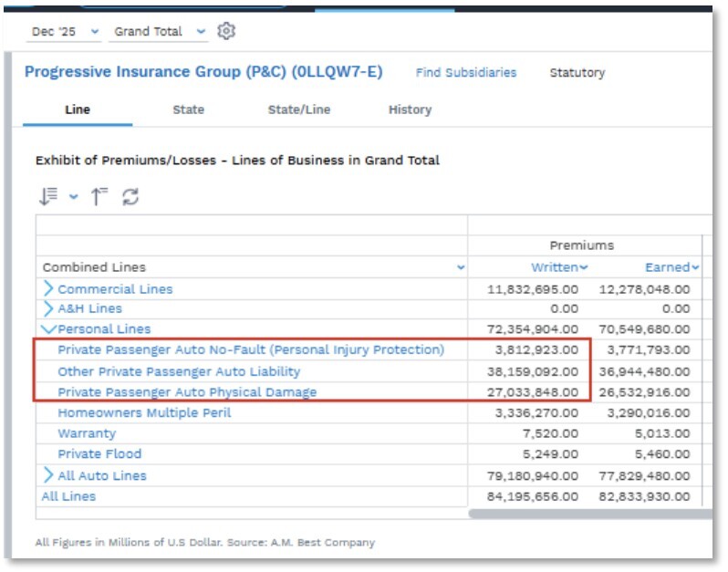Viewport: 728px width, 572px height.
Task: Open the Warranty line link
Action: click(87, 433)
